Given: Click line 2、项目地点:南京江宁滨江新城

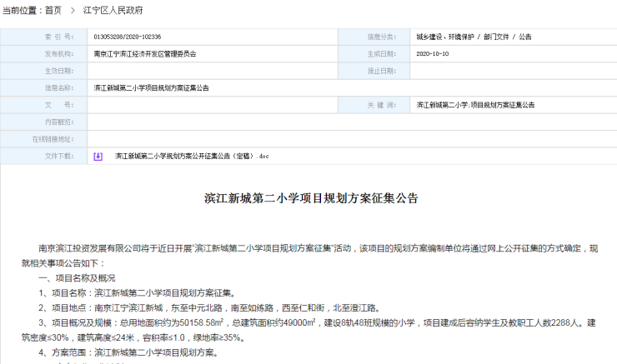Looking at the screenshot, I should tap(209, 308).
